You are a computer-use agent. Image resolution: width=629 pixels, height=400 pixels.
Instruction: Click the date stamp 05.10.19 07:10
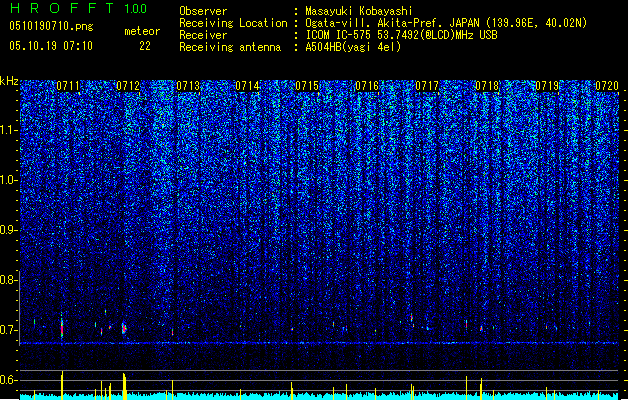pos(51,46)
